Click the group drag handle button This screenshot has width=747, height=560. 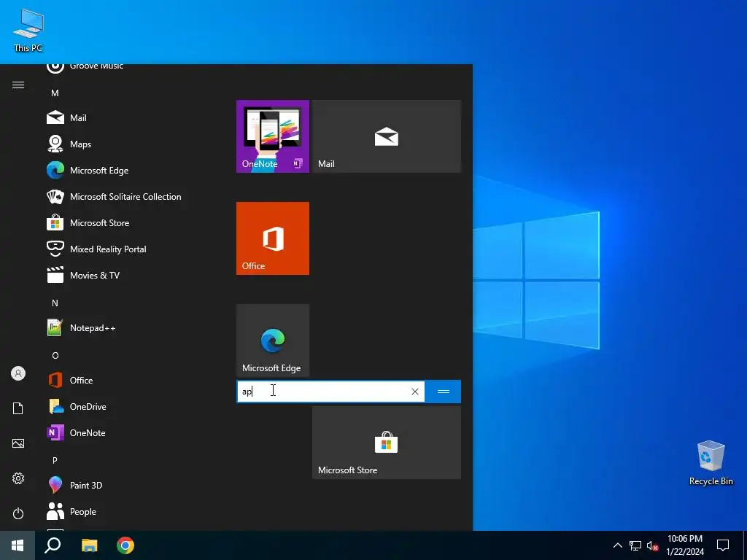pos(443,392)
